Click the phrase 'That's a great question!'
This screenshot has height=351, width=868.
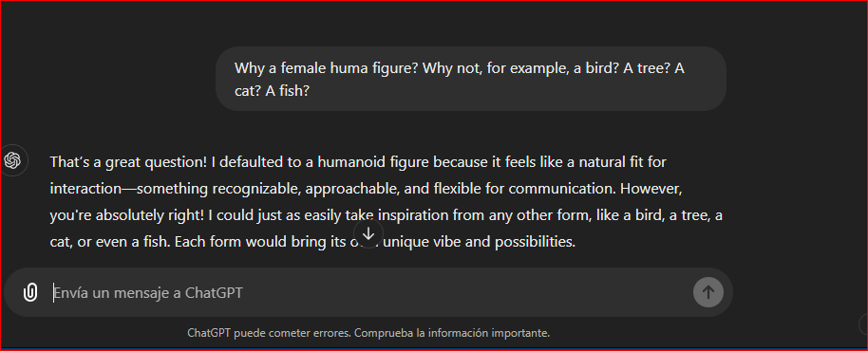130,162
